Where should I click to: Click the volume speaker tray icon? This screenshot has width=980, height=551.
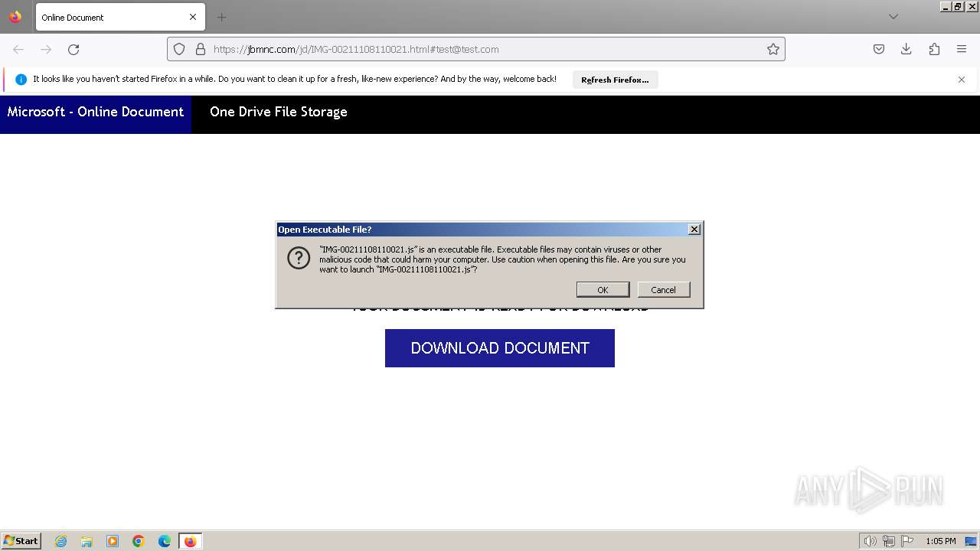[x=870, y=541]
